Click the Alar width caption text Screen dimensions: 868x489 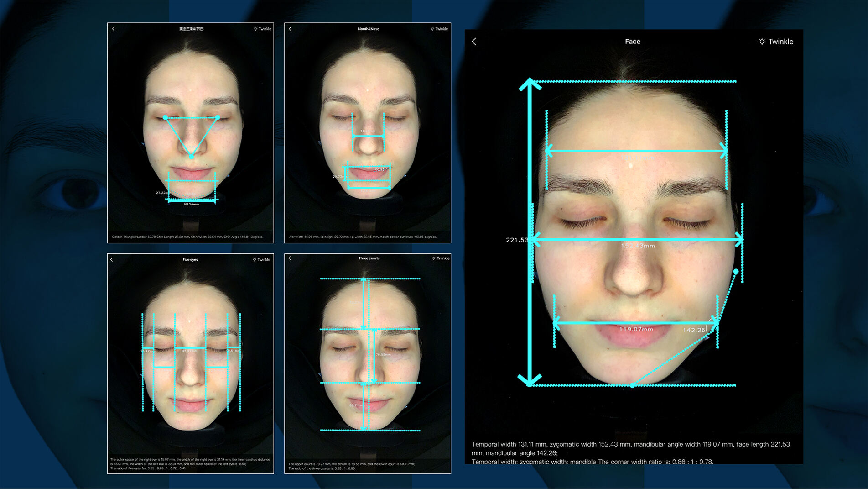[x=363, y=237]
